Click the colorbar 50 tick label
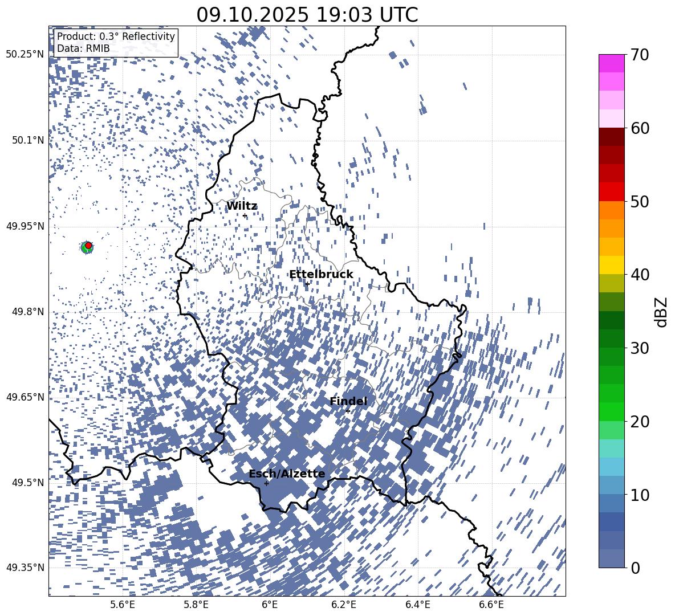Viewport: 675px width, 616px height. 640,201
